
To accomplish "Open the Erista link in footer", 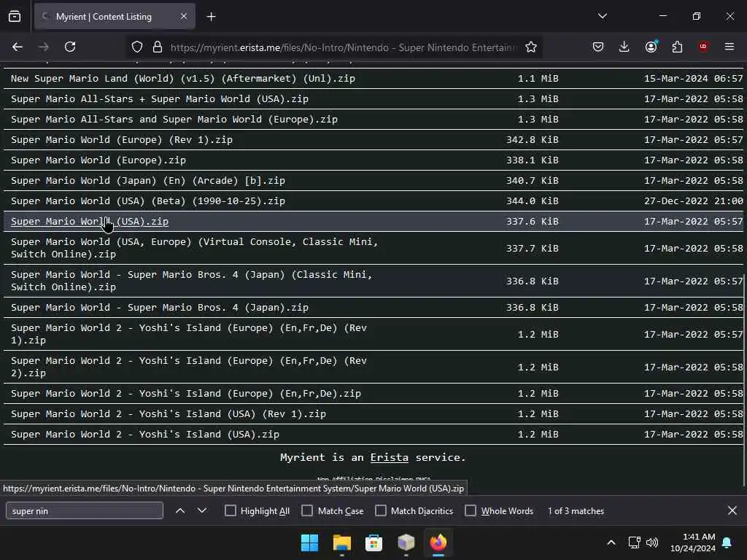I will tap(390, 458).
